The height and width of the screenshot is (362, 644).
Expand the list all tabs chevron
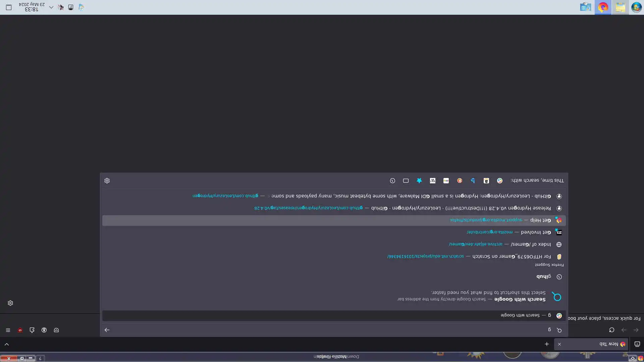[7, 344]
